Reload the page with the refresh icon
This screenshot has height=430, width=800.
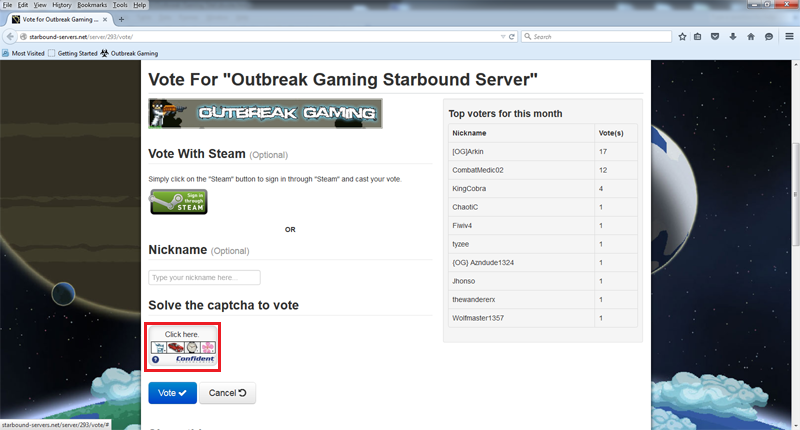512,37
